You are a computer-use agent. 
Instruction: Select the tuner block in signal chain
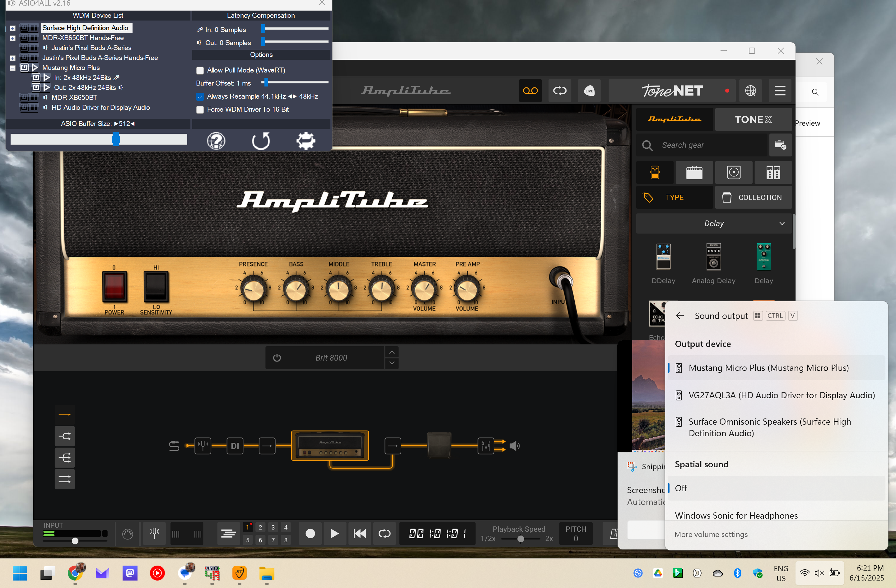(203, 446)
